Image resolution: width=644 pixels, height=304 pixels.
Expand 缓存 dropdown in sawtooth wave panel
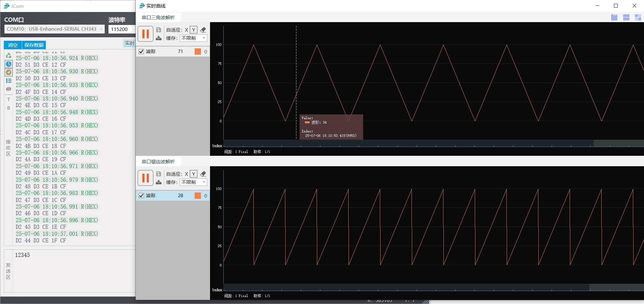pyautogui.click(x=193, y=182)
